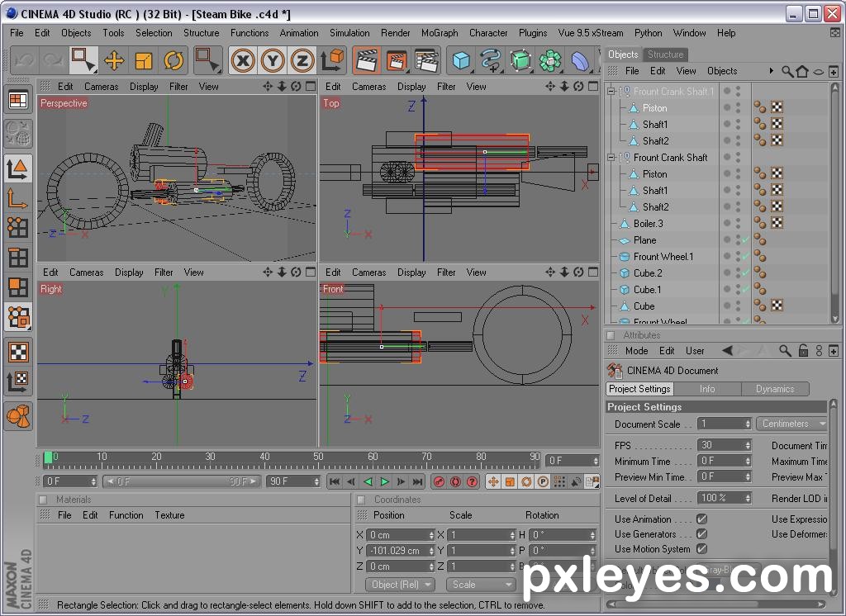Add a Cube primitive object
The height and width of the screenshot is (616, 846).
tap(461, 60)
